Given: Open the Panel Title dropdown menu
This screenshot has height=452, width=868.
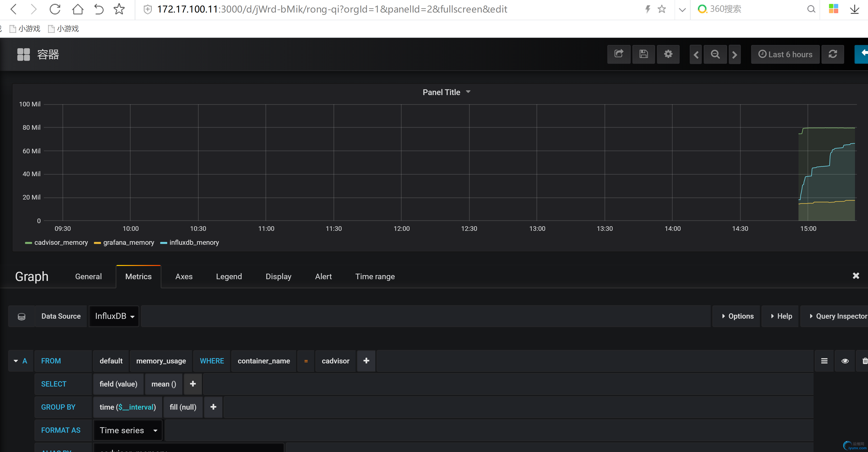Looking at the screenshot, I should [x=446, y=92].
